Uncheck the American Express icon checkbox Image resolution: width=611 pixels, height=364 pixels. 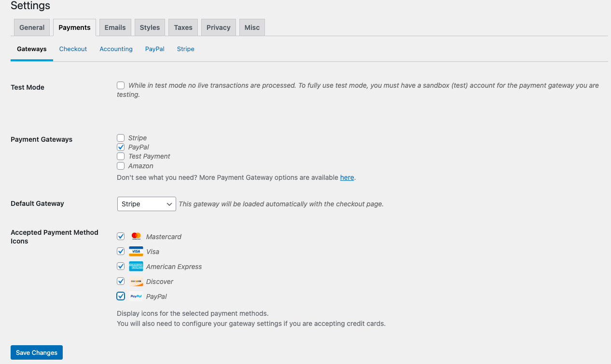(x=121, y=266)
